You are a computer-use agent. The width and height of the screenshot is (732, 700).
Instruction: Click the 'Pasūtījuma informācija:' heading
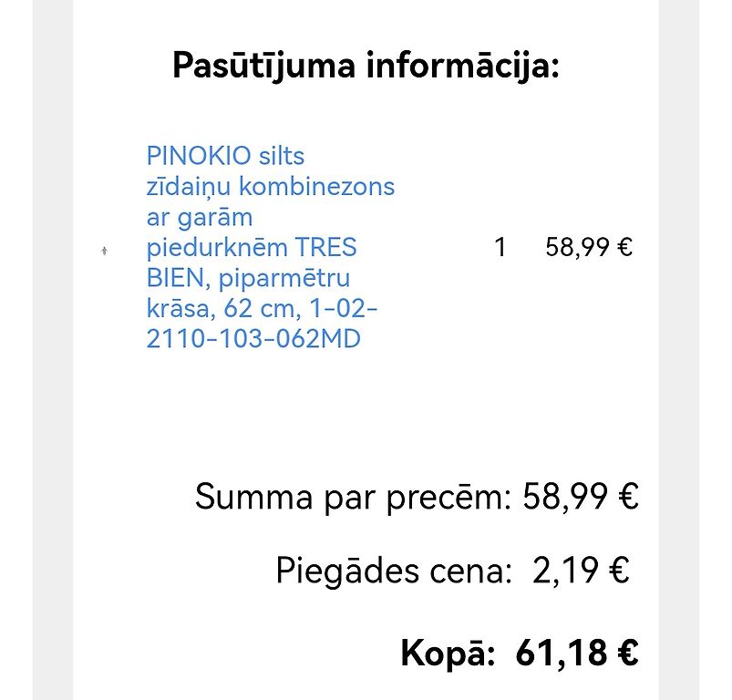pyautogui.click(x=366, y=67)
